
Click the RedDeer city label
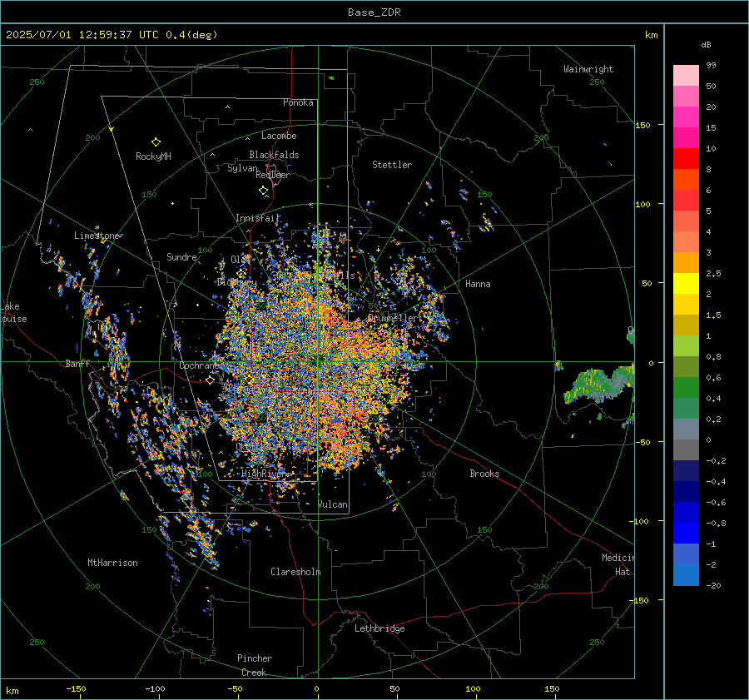(273, 175)
